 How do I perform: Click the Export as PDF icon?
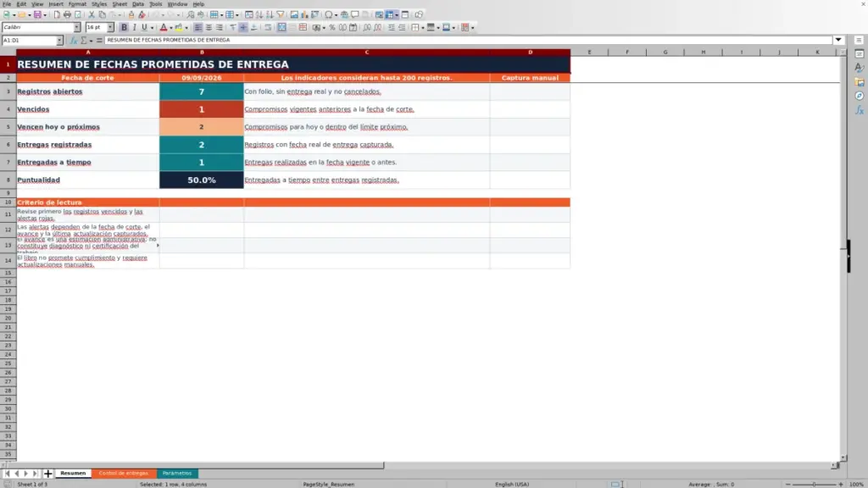pos(57,15)
